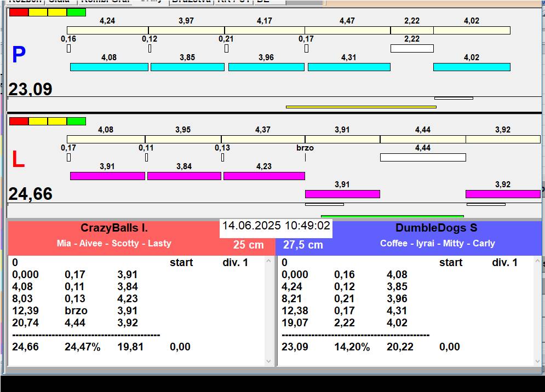Select lane P cream bar labeled 3,97
This screenshot has height=392, width=545.
coord(186,30)
